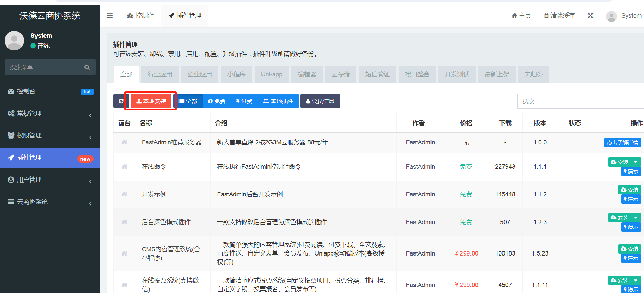Filter plugins by 免费

pos(217,101)
